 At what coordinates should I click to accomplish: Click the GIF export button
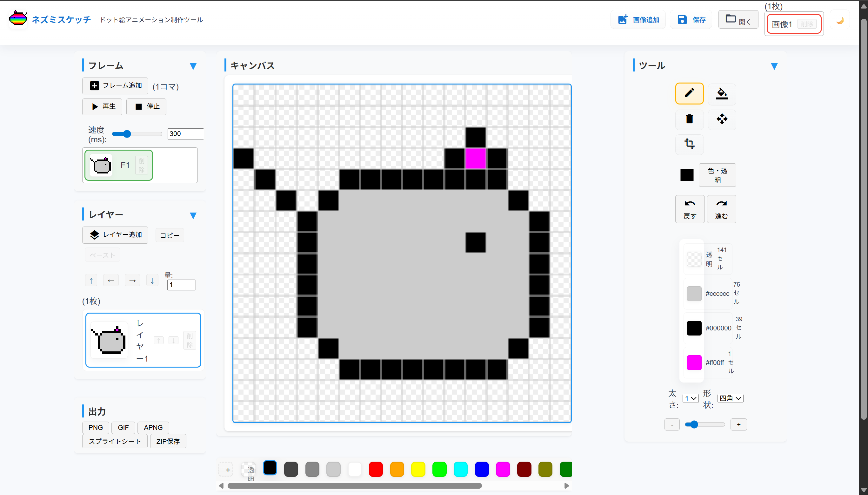click(123, 427)
